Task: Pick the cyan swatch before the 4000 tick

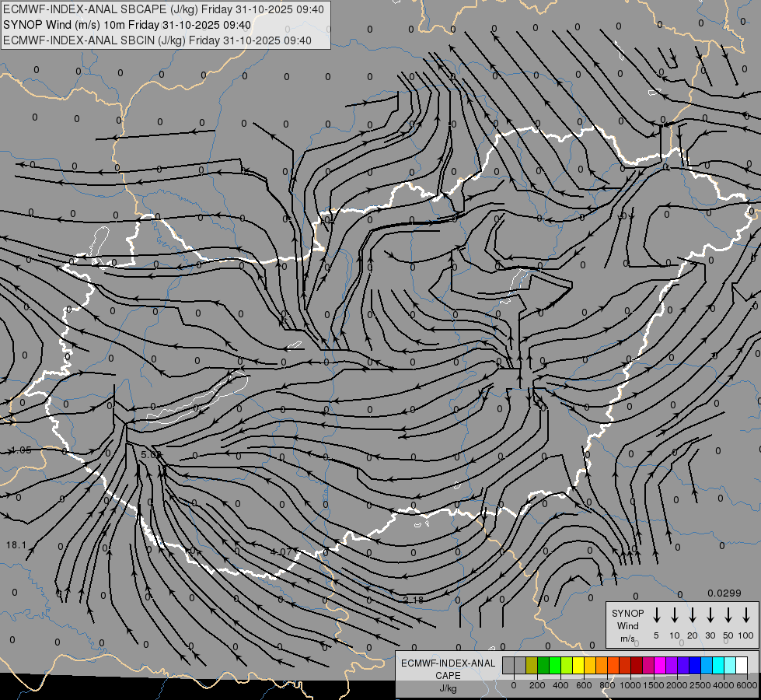Action: click(717, 665)
